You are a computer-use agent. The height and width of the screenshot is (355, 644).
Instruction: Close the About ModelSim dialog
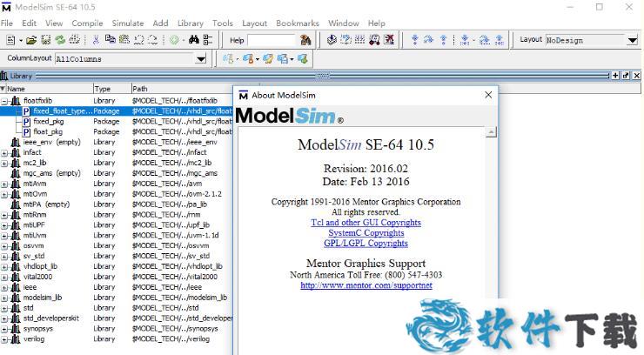(488, 95)
